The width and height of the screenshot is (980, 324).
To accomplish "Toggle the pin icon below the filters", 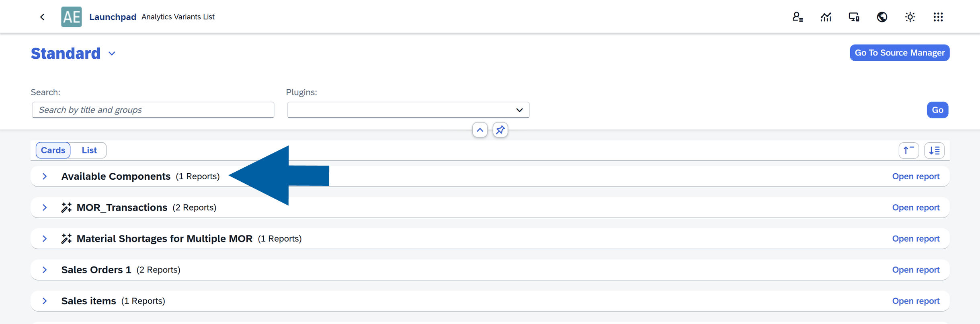I will click(500, 130).
